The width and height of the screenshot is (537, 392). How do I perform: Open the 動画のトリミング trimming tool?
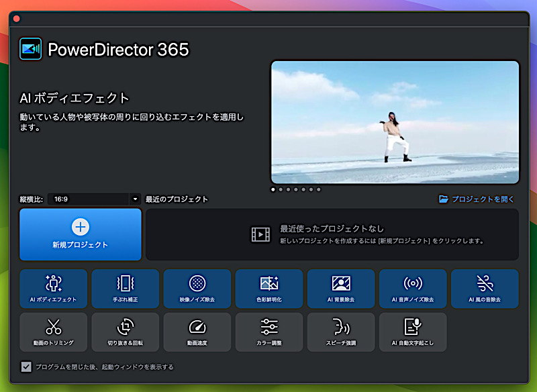coord(54,332)
